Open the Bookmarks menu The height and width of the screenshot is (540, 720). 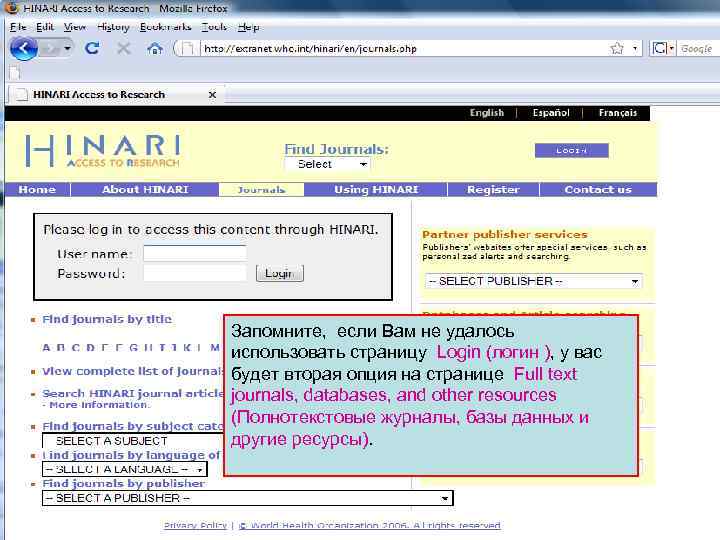(x=165, y=27)
